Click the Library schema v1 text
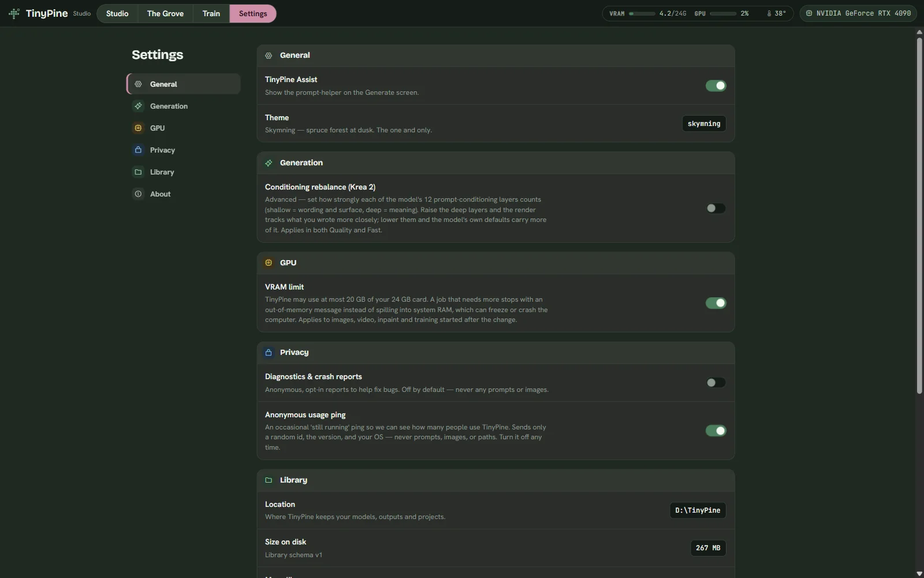The height and width of the screenshot is (578, 924). [x=293, y=555]
